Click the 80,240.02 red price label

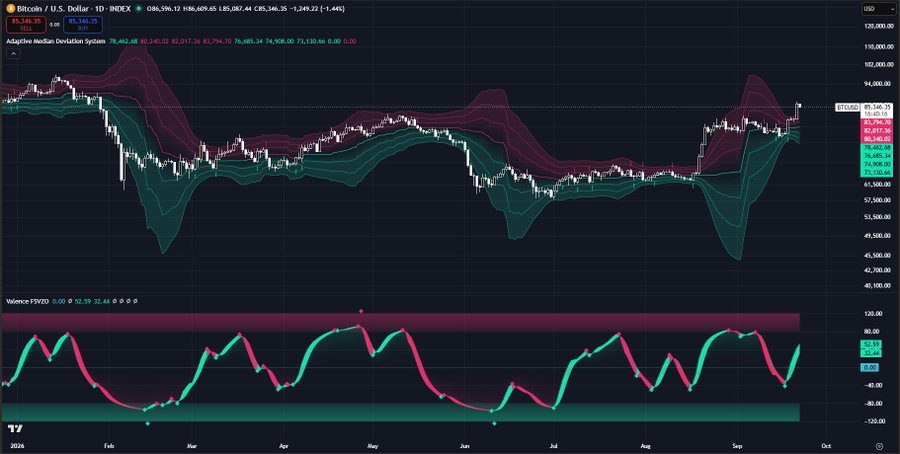pyautogui.click(x=877, y=138)
